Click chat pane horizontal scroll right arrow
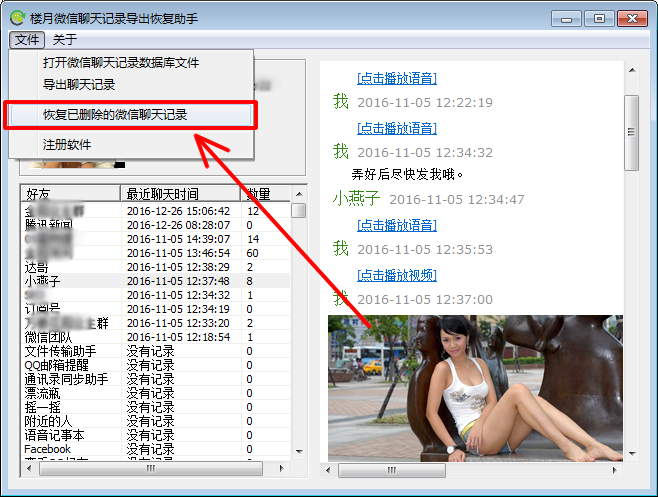Image resolution: width=658 pixels, height=497 pixels. pyautogui.click(x=614, y=470)
